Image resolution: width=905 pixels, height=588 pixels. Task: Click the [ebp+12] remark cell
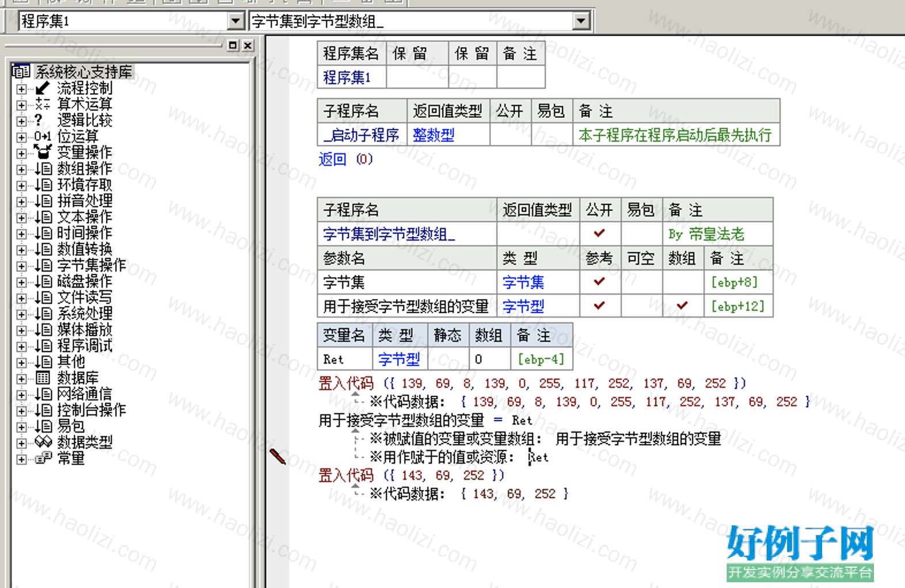[x=738, y=306]
